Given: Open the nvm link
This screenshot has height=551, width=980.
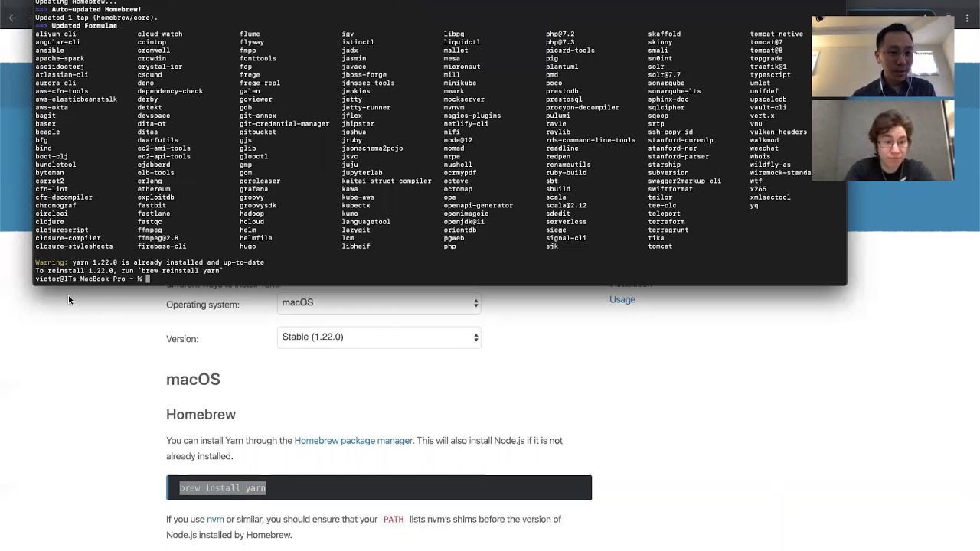Looking at the screenshot, I should (215, 520).
